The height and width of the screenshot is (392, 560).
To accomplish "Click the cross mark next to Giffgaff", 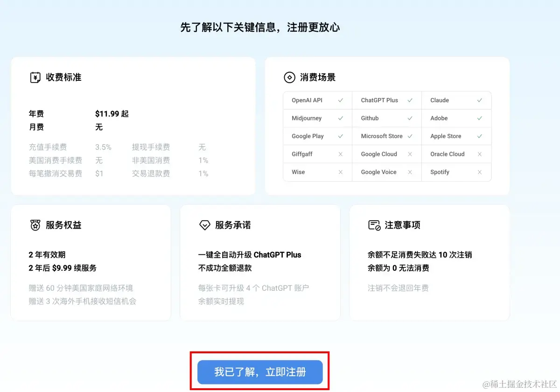I will [x=341, y=154].
